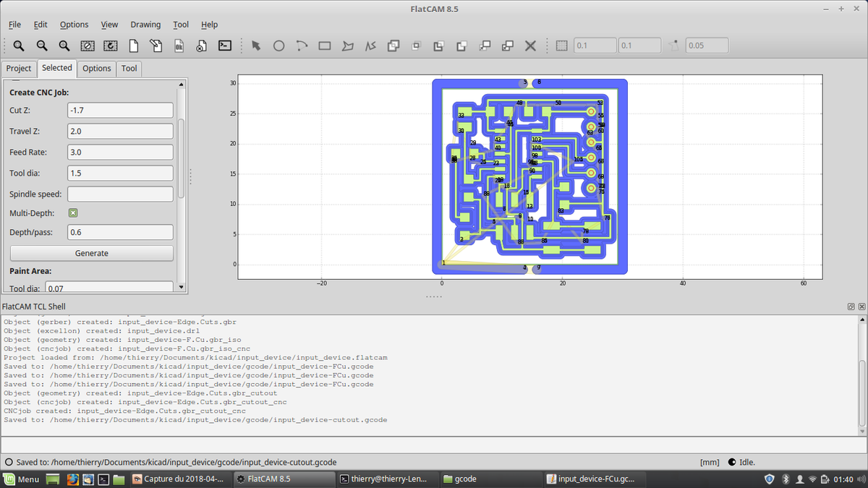Switch to the thierry@thierry terminal taskbar item

click(388, 479)
